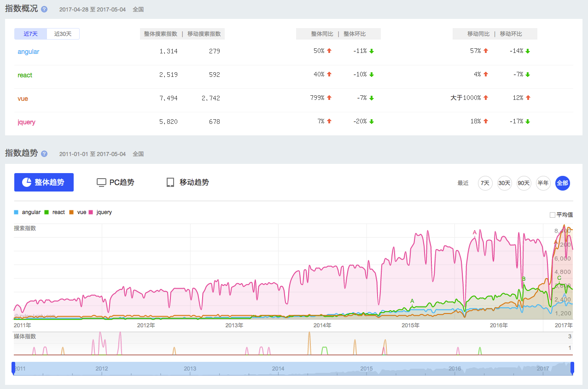Click the monitor icon of PC趋势
The height and width of the screenshot is (389, 588).
101,182
